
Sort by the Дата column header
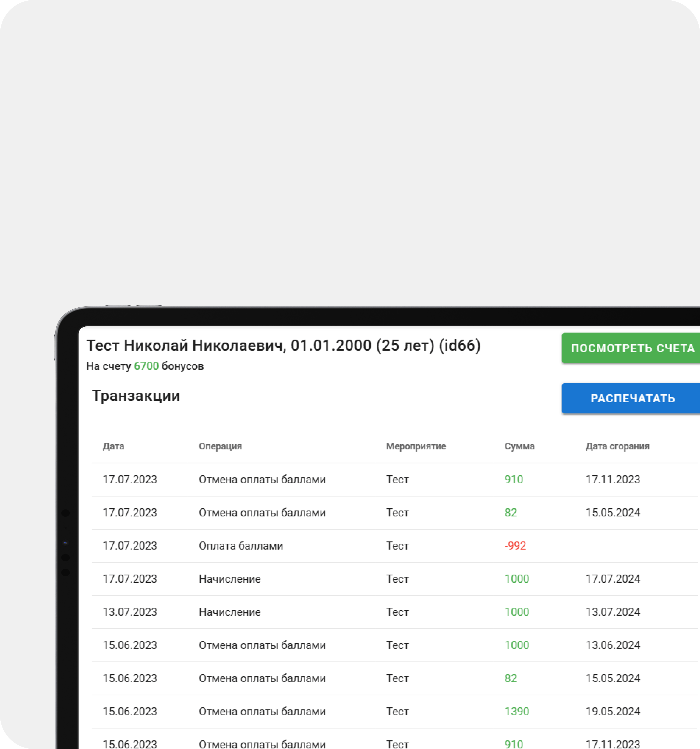[113, 446]
